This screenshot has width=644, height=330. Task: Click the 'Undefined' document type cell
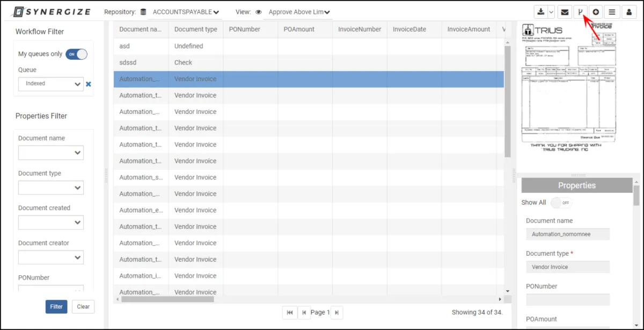195,46
